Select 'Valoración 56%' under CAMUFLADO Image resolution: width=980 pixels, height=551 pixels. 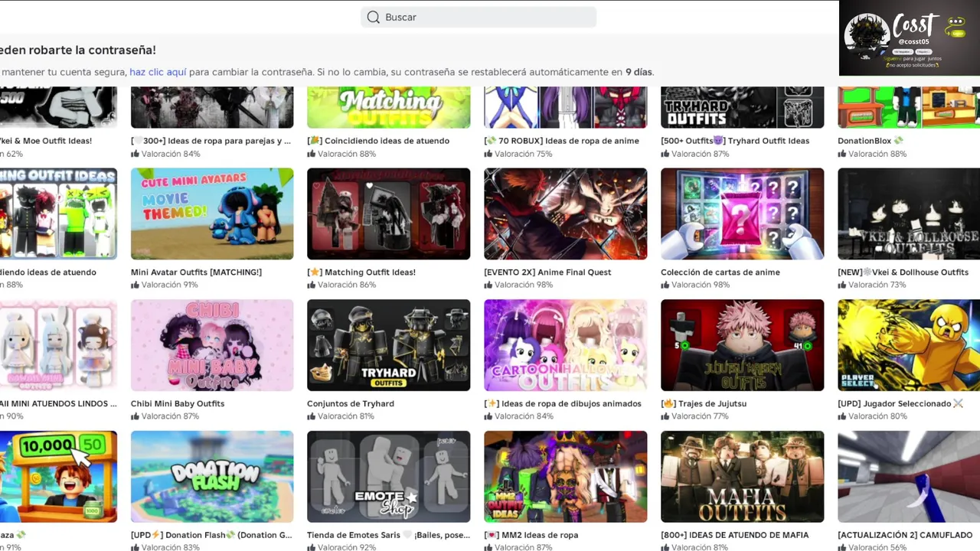[x=877, y=547]
